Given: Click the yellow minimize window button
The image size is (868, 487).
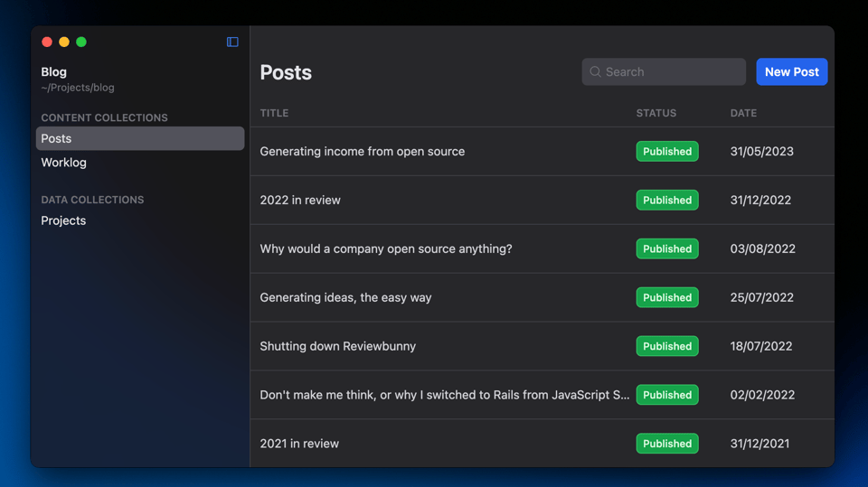Looking at the screenshot, I should coord(64,42).
